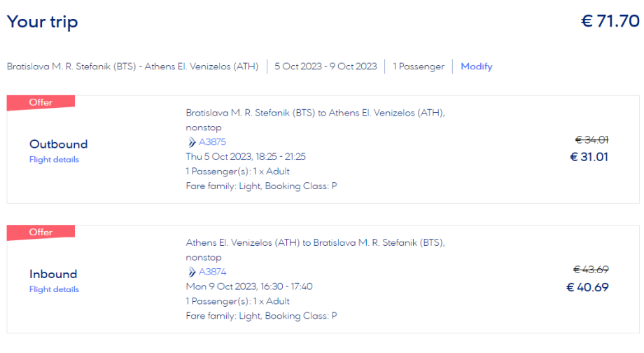Click the crossed-out price € 34.01
The image size is (644, 353).
pos(591,139)
